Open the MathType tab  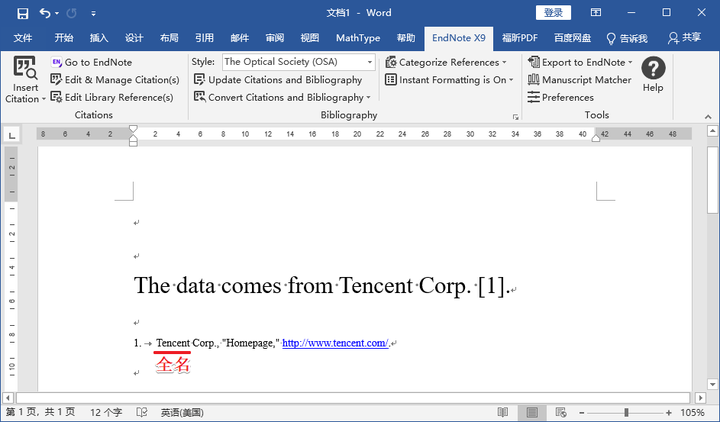[x=358, y=38]
